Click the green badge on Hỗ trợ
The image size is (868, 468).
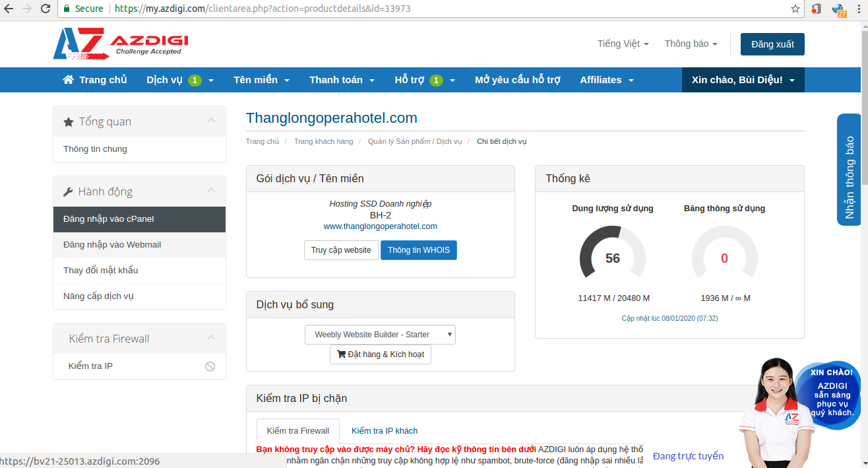pos(436,81)
